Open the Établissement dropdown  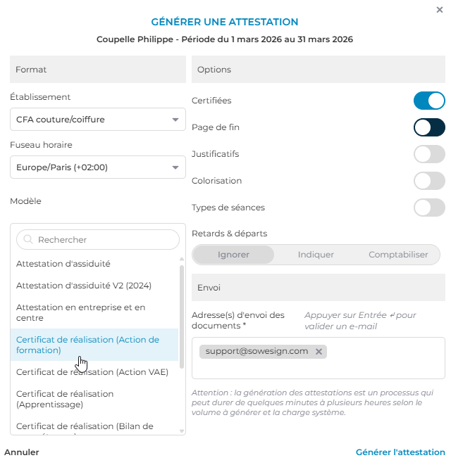coord(98,119)
